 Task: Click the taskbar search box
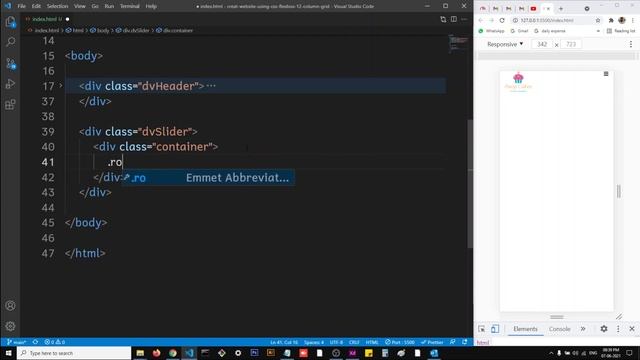point(74,353)
